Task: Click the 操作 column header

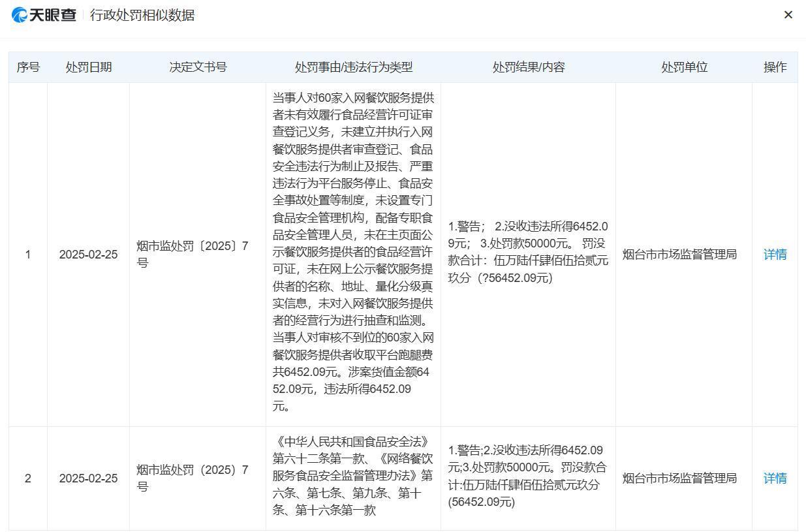Action: pos(775,67)
